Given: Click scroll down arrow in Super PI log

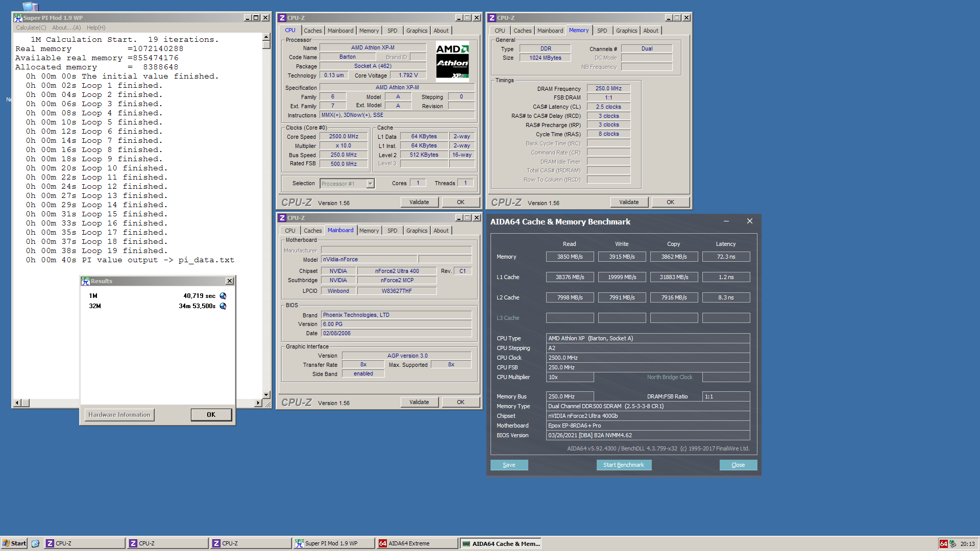Looking at the screenshot, I should click(x=266, y=394).
